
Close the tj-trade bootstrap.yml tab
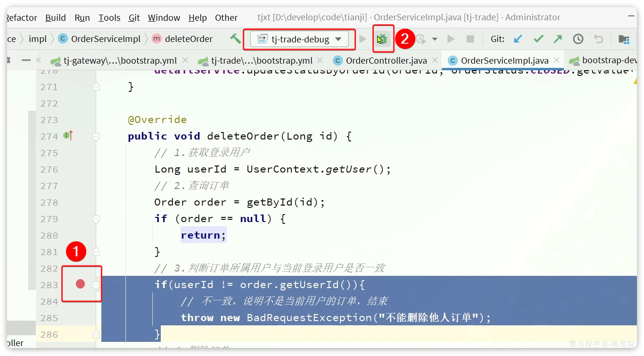click(x=320, y=60)
